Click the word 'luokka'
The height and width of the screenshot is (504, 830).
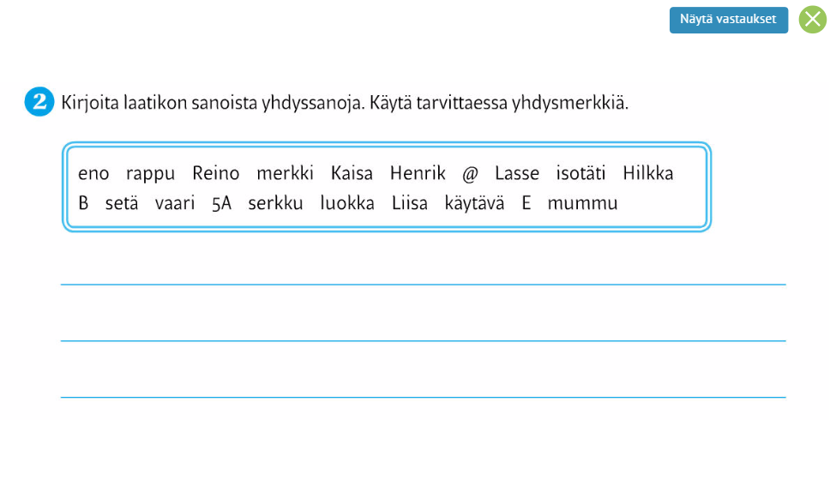[x=347, y=204]
